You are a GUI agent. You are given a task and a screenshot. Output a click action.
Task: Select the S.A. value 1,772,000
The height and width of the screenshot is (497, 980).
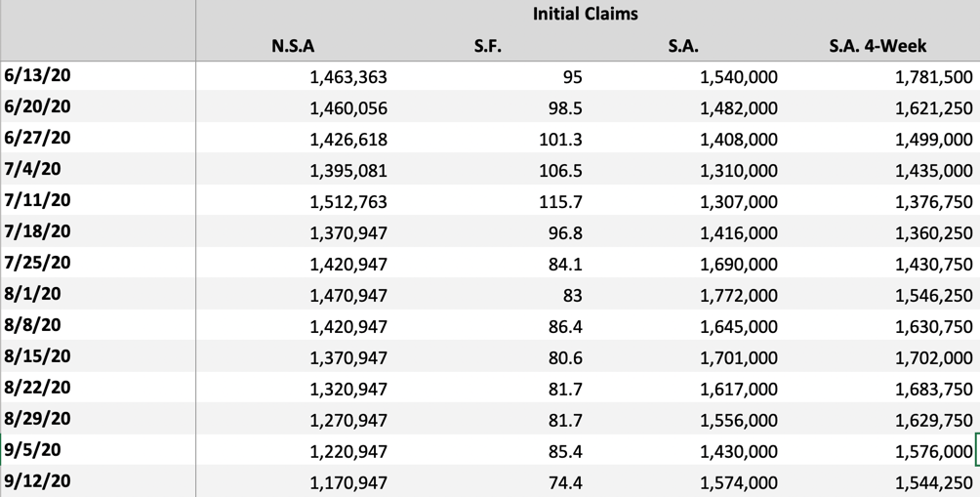pyautogui.click(x=738, y=296)
